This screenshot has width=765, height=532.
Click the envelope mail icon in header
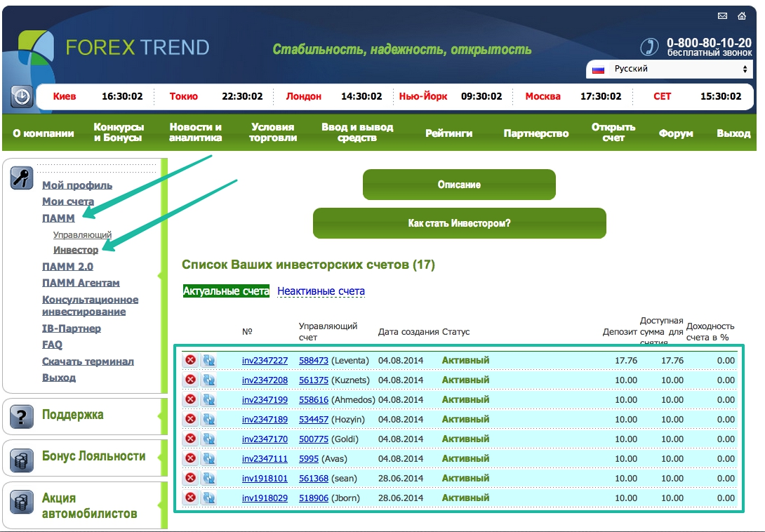click(x=722, y=16)
